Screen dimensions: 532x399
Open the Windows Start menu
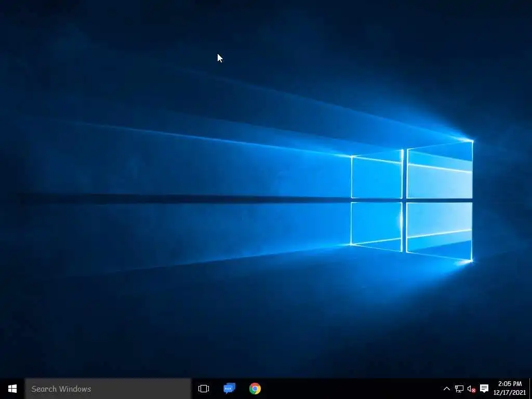pos(12,389)
